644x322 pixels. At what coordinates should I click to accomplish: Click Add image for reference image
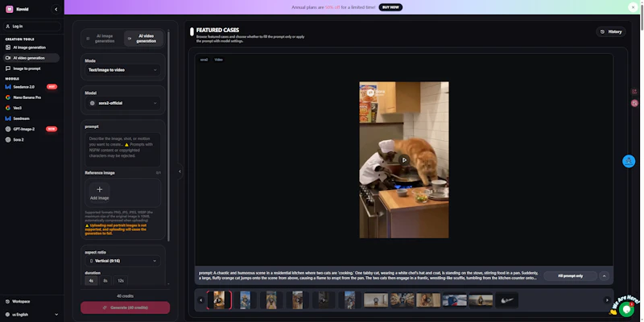coord(99,192)
